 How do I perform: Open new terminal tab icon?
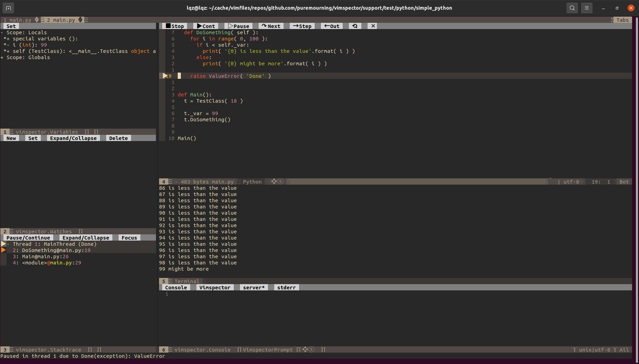[x=8, y=8]
